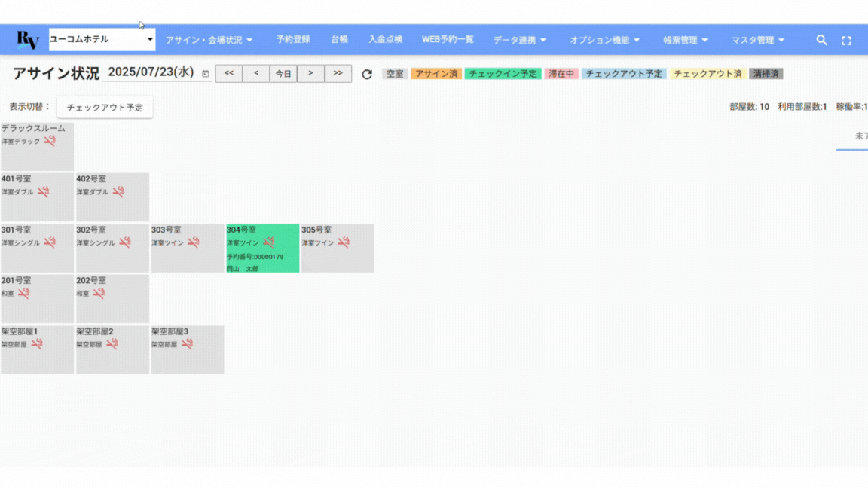Click no-smoking icon on デラックスルーム

pyautogui.click(x=50, y=141)
